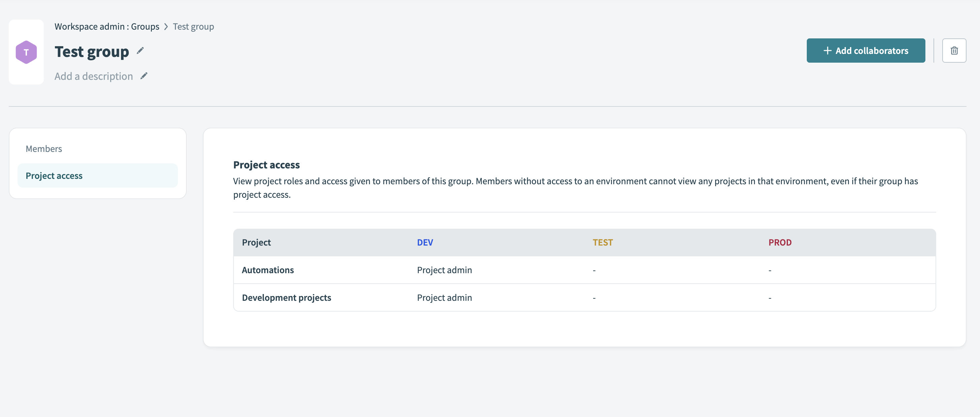The image size is (980, 417).
Task: Select Project access in the sidebar
Action: tap(54, 175)
